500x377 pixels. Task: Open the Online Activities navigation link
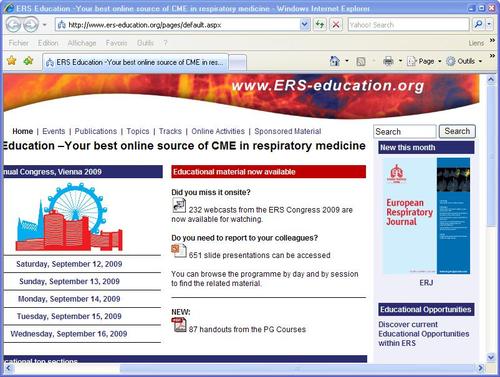point(218,131)
